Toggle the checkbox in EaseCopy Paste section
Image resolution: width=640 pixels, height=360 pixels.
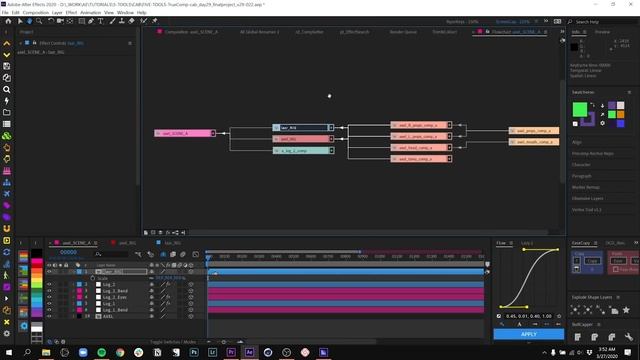[x=616, y=269]
